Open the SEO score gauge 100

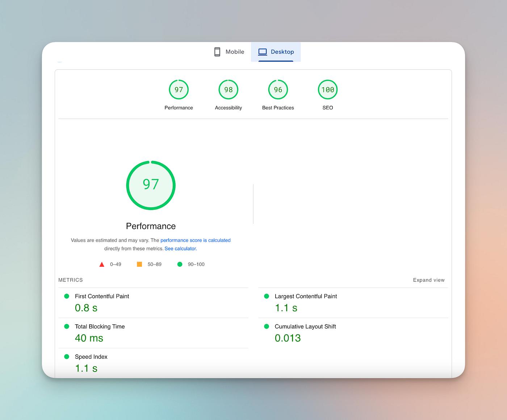click(x=328, y=90)
